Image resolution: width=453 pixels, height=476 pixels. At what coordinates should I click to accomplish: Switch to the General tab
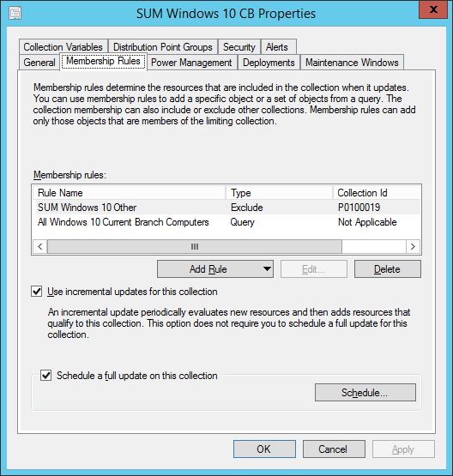pyautogui.click(x=39, y=63)
